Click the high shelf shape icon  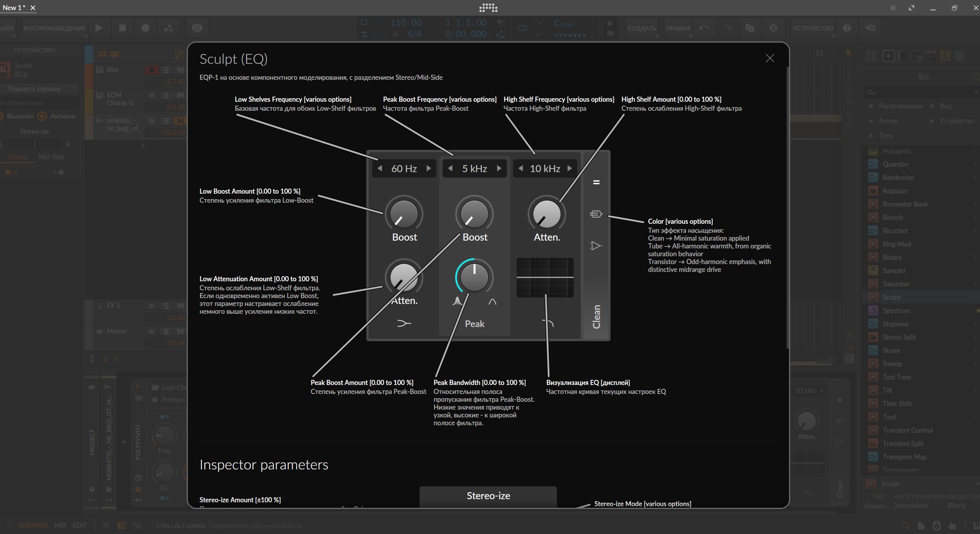tap(548, 323)
